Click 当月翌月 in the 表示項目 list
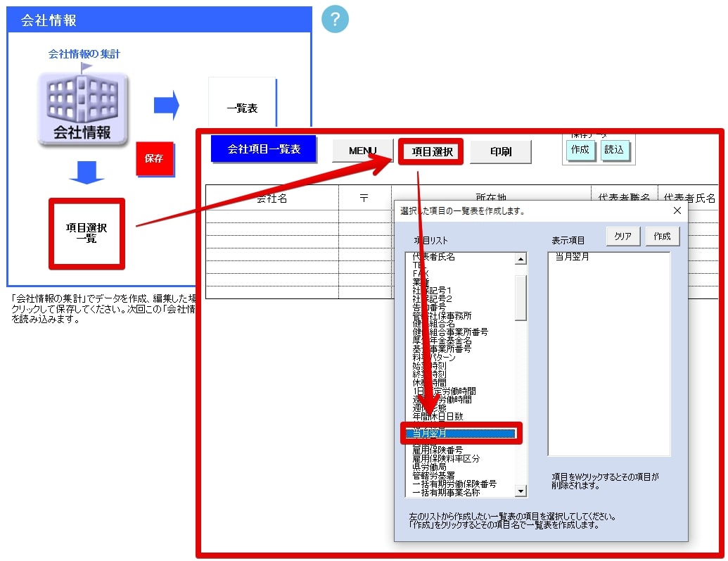Image resolution: width=728 pixels, height=561 pixels. 573,256
